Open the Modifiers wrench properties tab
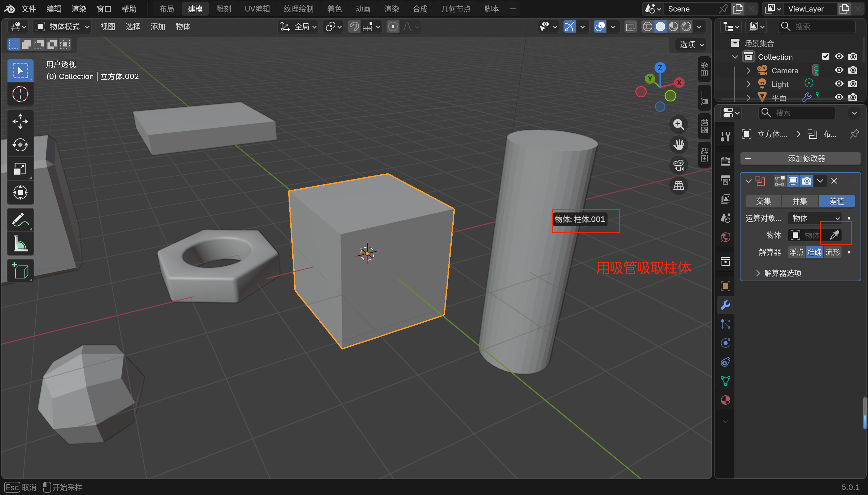 point(725,305)
